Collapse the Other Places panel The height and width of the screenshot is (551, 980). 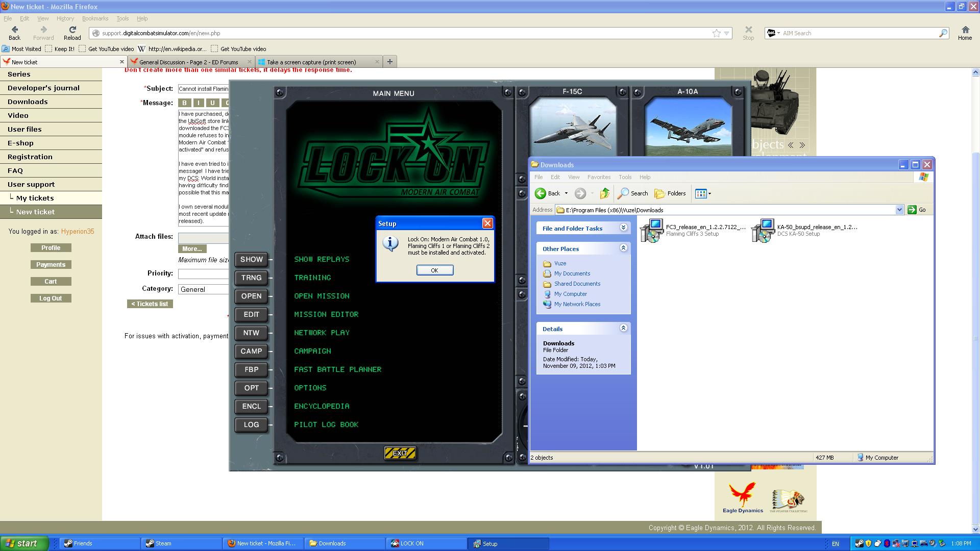coord(623,248)
